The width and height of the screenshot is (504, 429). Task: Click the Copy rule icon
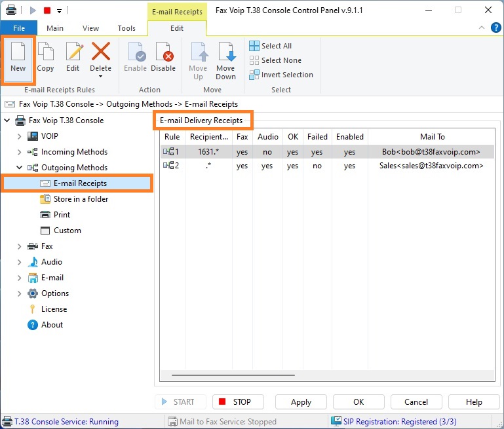tap(45, 51)
